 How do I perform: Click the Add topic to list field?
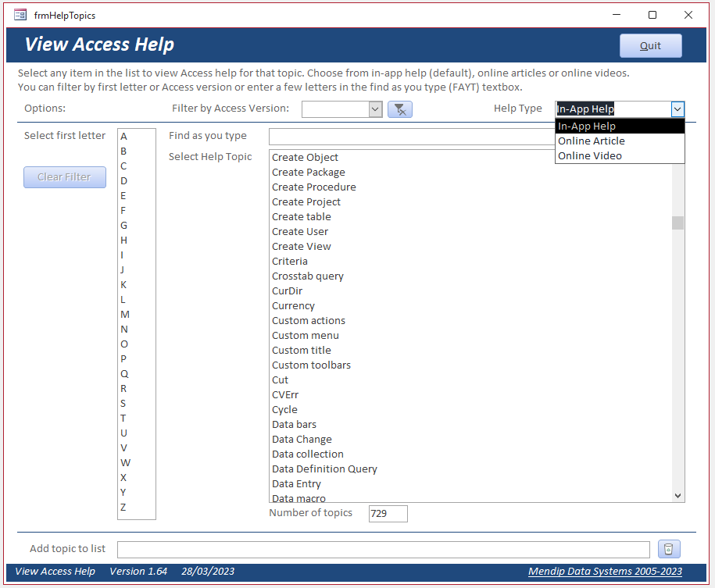tap(384, 549)
